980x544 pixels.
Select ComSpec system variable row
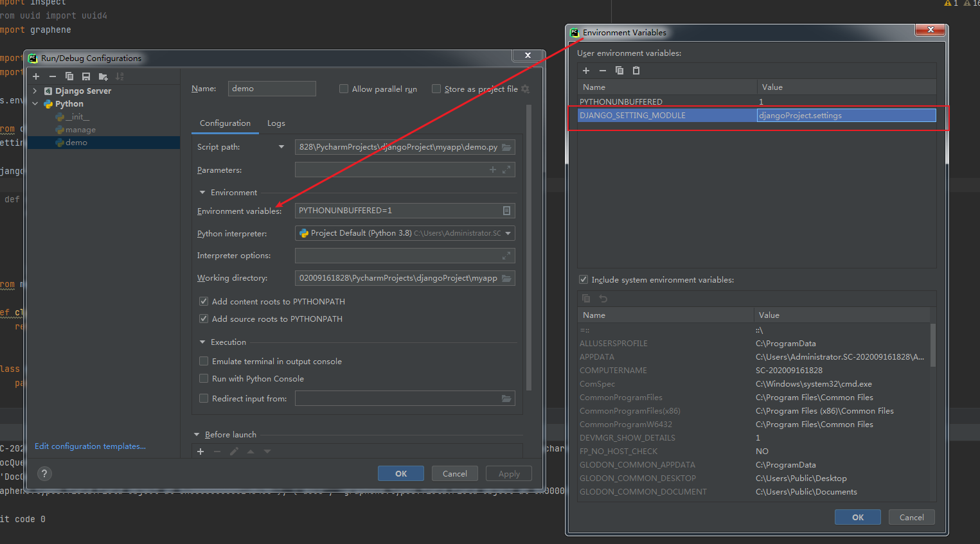click(754, 384)
